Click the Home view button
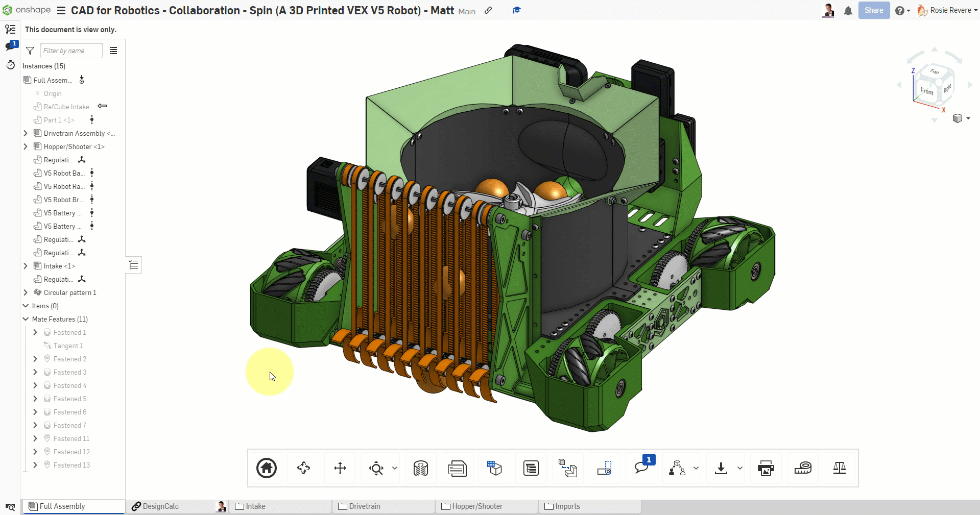980x515 pixels. 267,468
